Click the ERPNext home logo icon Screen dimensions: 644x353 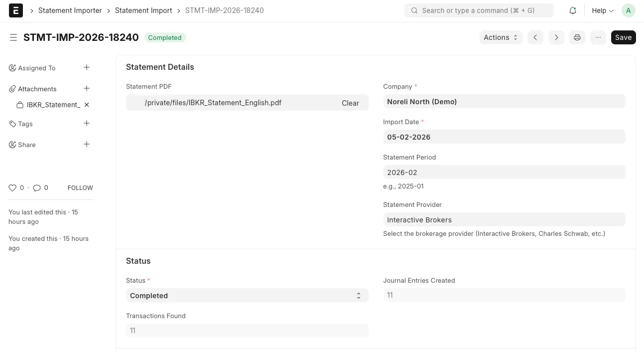pyautogui.click(x=16, y=10)
